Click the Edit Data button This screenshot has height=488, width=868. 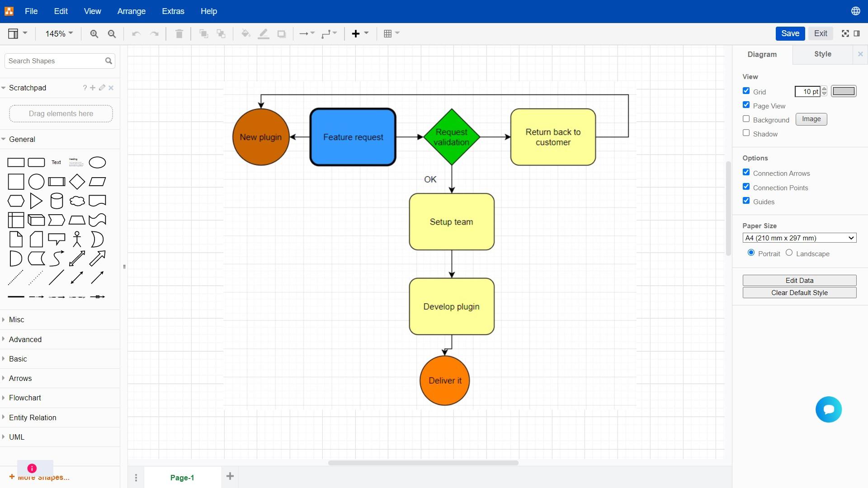pyautogui.click(x=799, y=280)
